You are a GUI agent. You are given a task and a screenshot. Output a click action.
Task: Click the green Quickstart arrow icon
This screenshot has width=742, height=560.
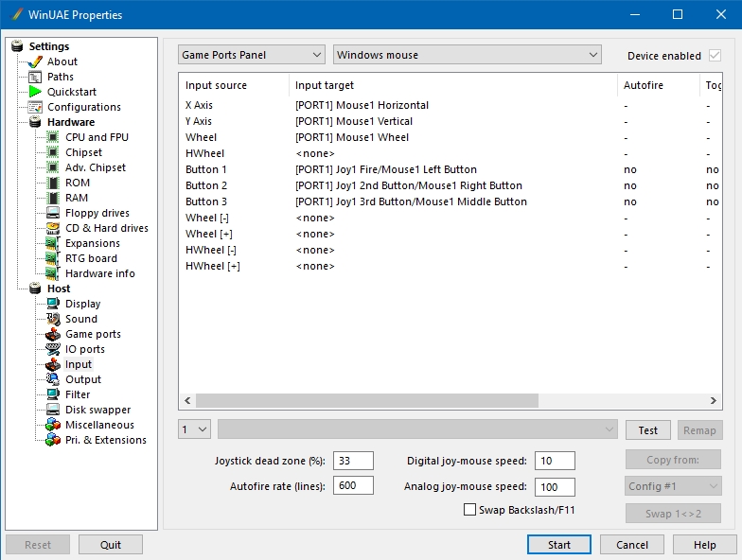click(36, 92)
